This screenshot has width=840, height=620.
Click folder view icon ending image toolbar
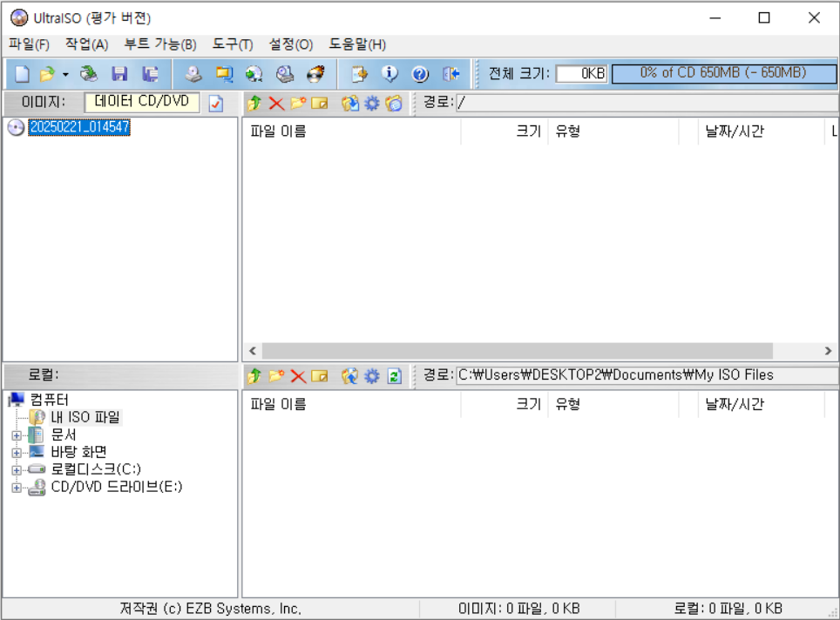[394, 103]
